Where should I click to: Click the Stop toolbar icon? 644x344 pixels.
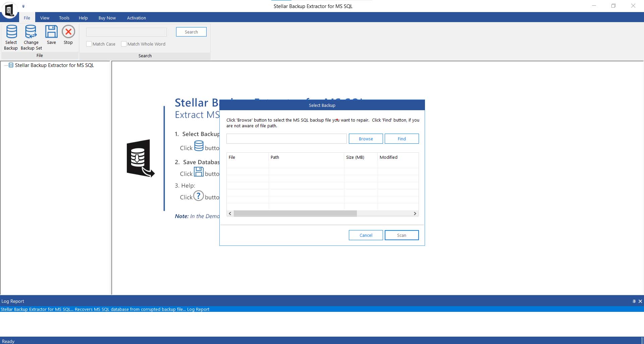pyautogui.click(x=68, y=32)
